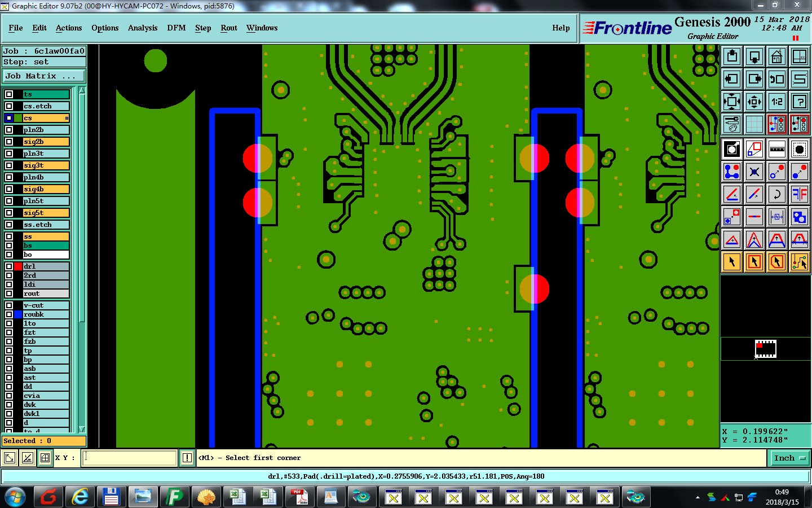Click the X delete feature icon
Viewport: 812px width, 508px height.
pyautogui.click(x=754, y=172)
